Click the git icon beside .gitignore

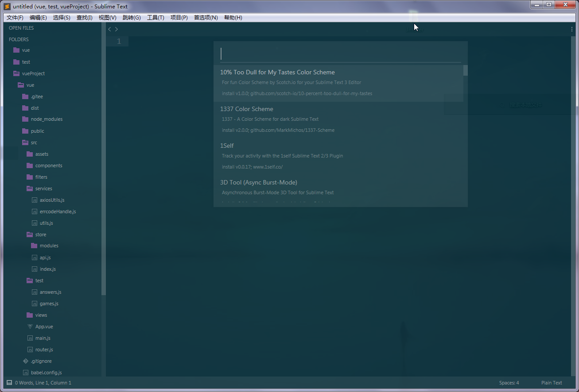pos(26,361)
